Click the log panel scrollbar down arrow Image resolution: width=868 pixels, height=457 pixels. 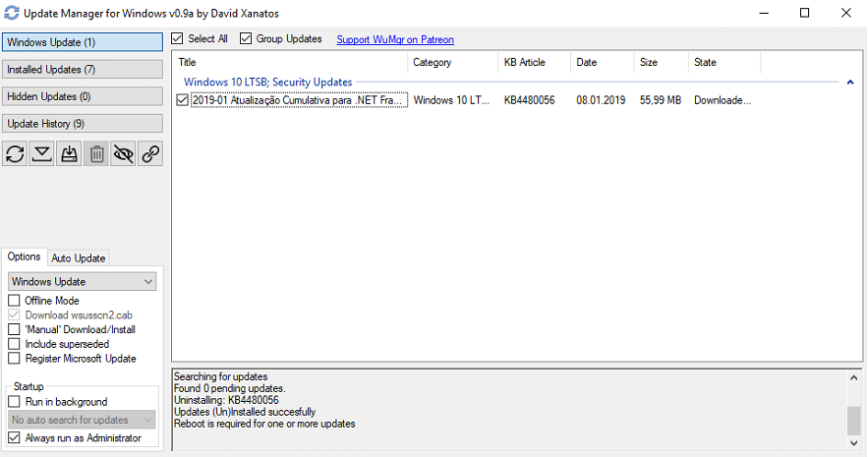(853, 443)
